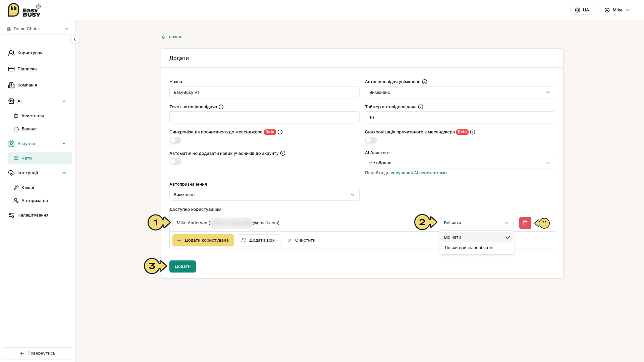This screenshot has width=644, height=362.
Task: Collapse the Інтеграції sidebar section
Action: [x=64, y=173]
